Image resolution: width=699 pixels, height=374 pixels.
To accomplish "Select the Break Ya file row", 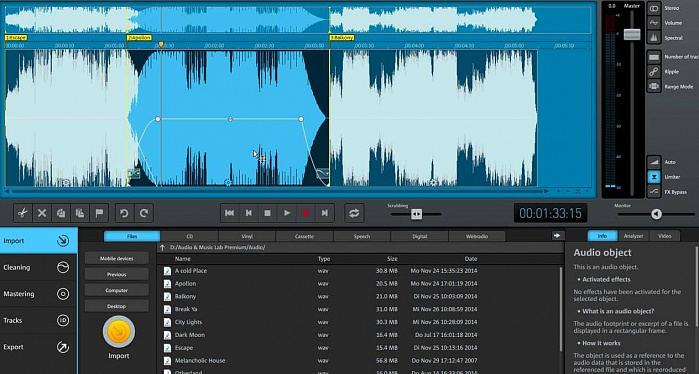I will [359, 309].
